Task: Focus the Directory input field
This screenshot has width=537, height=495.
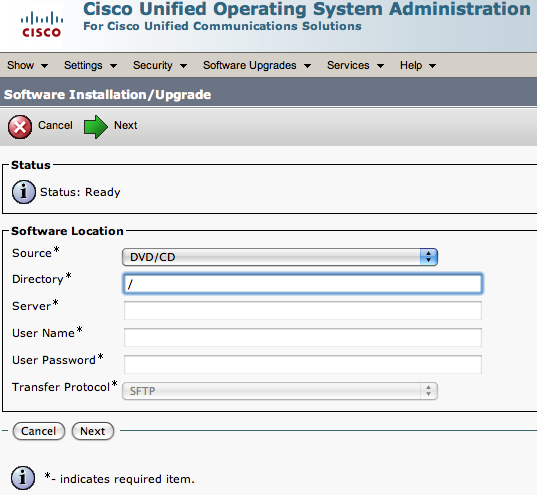Action: (x=303, y=283)
